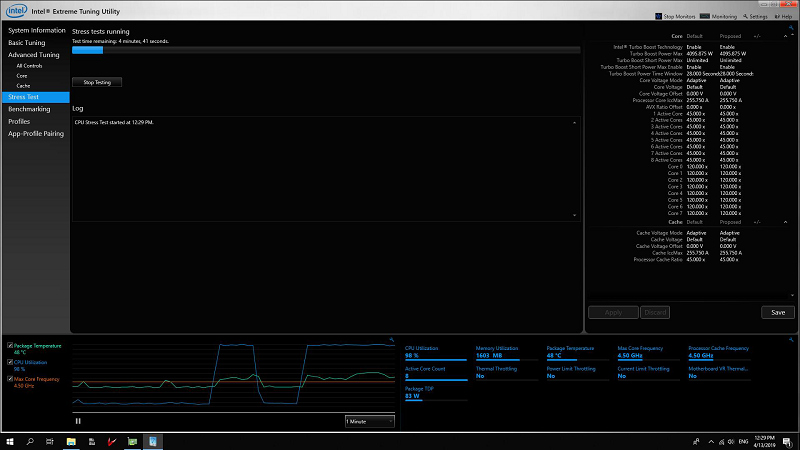Open Task View on the taskbar
The height and width of the screenshot is (450, 800).
49,441
